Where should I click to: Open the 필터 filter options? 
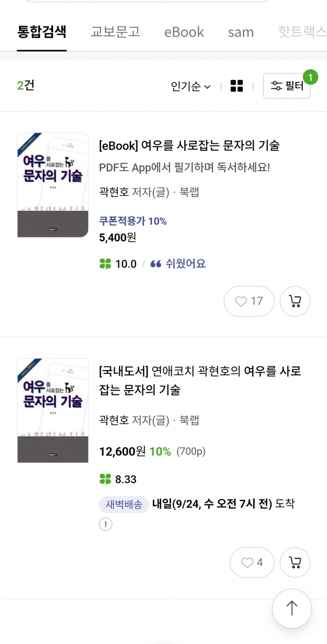287,86
